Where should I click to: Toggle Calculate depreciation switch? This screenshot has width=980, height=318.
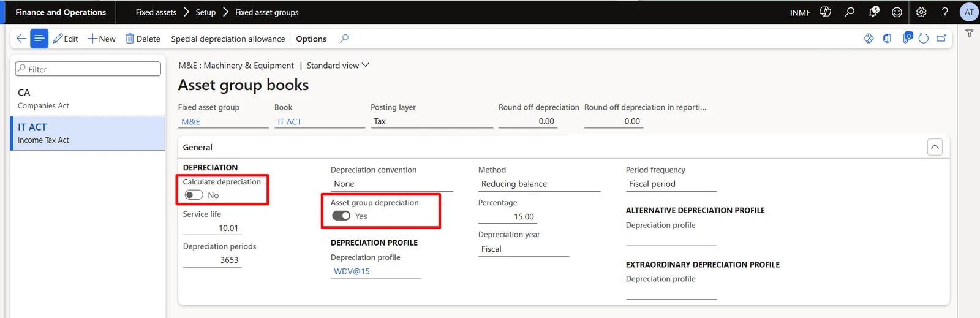point(194,195)
